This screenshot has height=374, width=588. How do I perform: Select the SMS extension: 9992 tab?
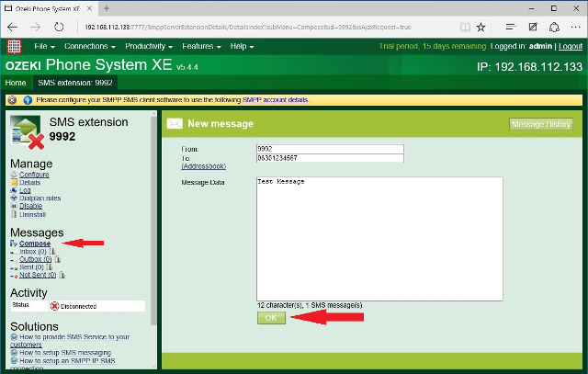tap(75, 83)
